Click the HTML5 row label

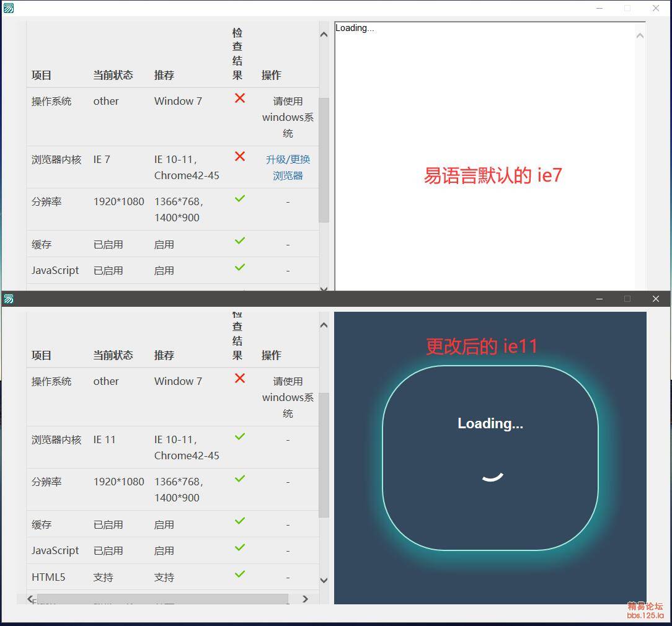point(48,577)
